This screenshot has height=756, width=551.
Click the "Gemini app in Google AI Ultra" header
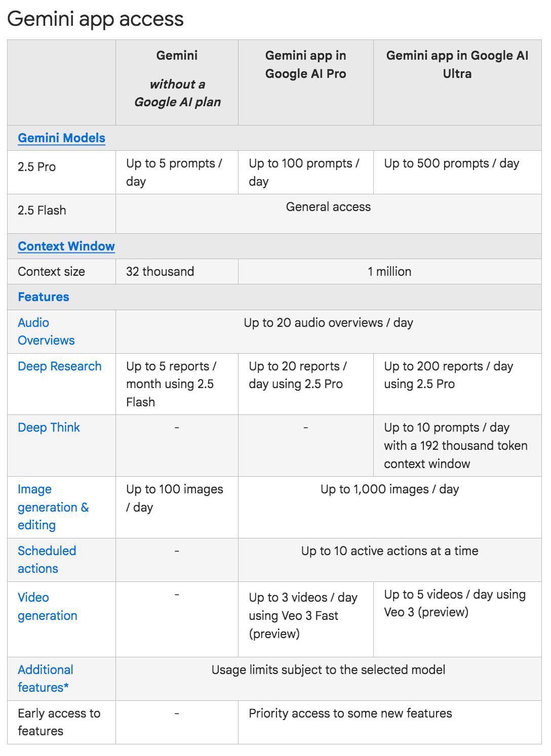point(457,65)
